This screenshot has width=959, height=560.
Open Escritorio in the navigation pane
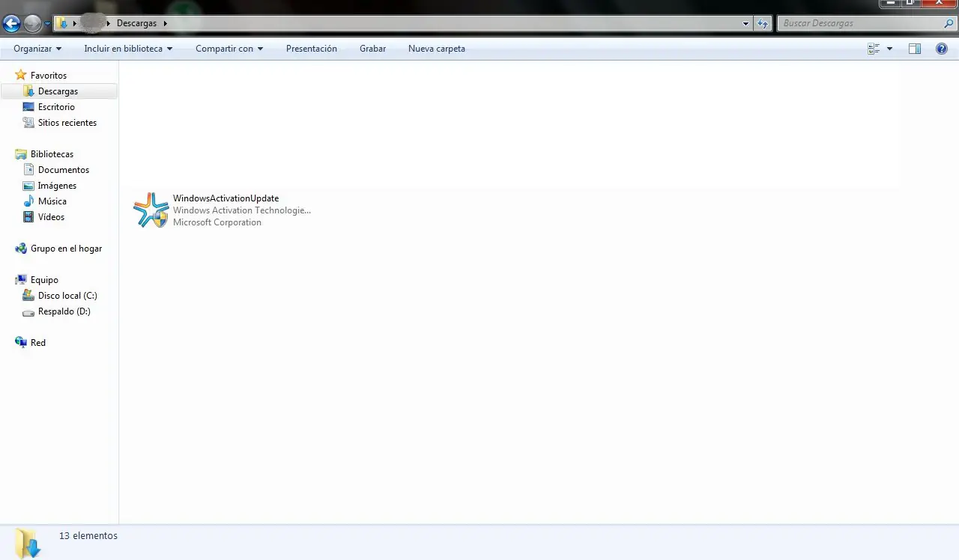[x=56, y=107]
